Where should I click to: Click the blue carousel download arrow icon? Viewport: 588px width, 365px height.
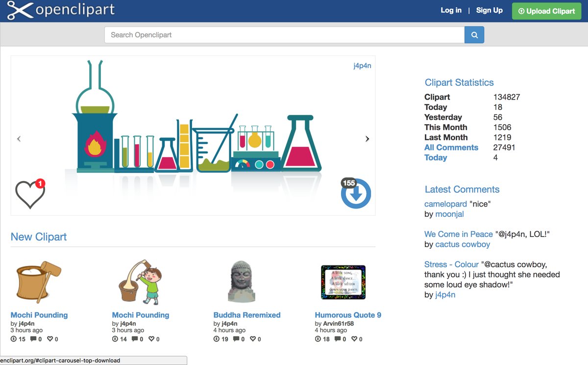click(356, 194)
